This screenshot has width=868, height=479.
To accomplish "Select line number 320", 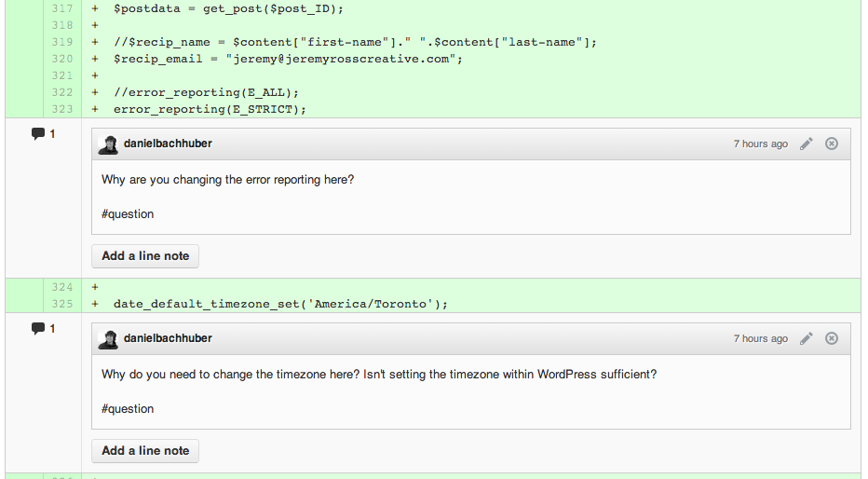I will click(62, 59).
